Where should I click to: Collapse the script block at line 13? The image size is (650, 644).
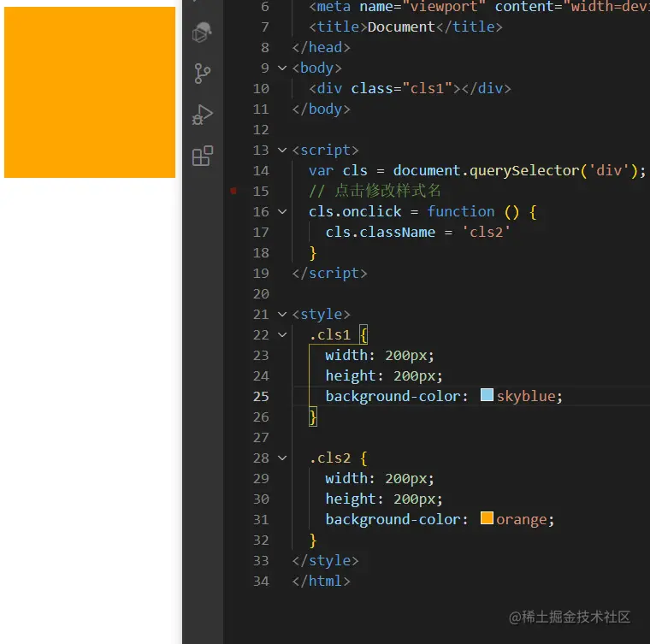point(282,150)
